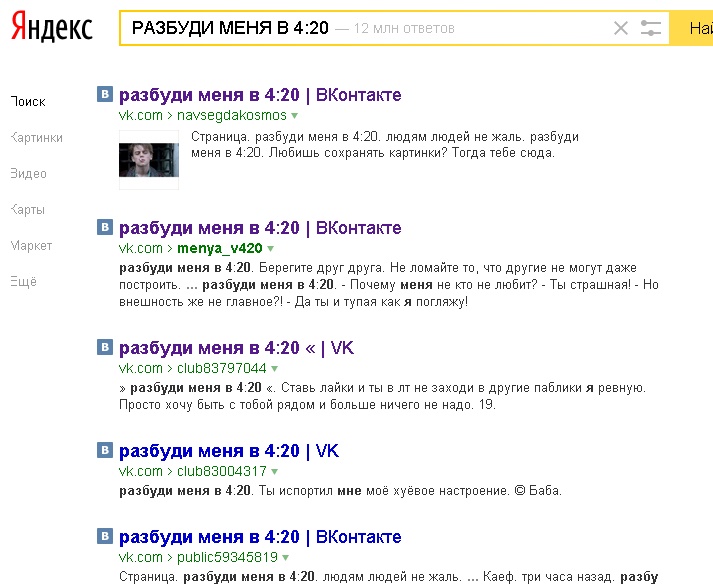The height and width of the screenshot is (587, 713).
Task: Click snippet text 'Ставь лайки и ты в лт'
Action: [x=346, y=388]
